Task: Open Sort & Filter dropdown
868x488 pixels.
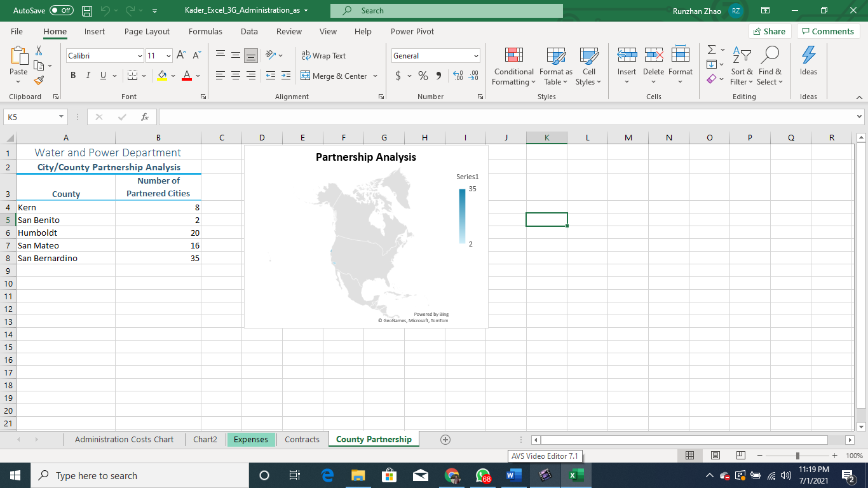Action: pos(742,67)
